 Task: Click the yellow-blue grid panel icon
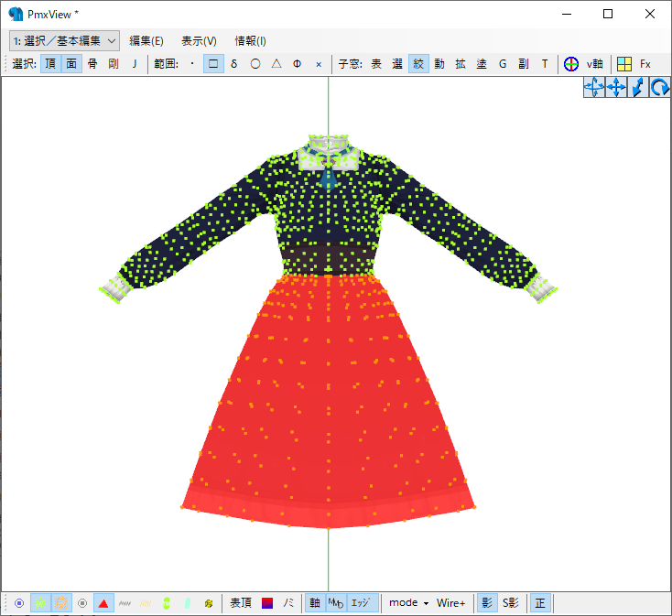click(624, 64)
